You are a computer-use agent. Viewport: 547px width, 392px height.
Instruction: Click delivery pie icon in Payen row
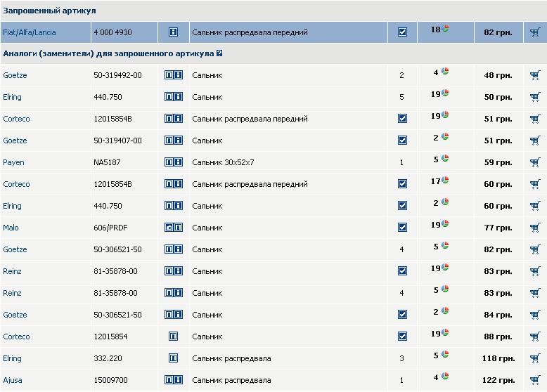coord(445,159)
